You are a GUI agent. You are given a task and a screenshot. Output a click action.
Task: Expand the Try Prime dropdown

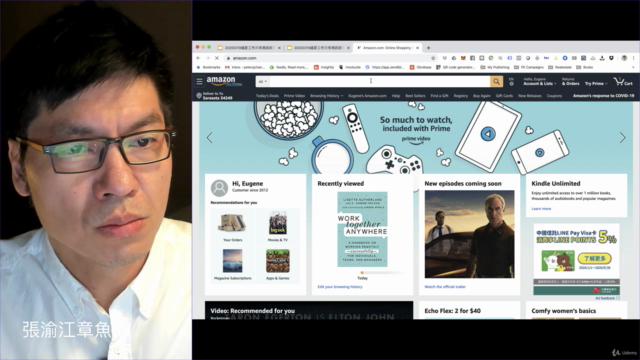tap(596, 83)
